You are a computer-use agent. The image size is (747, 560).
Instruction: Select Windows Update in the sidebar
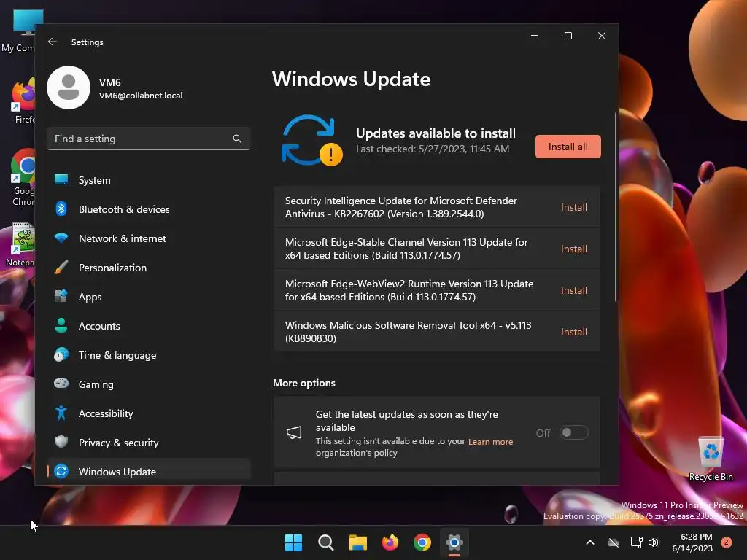[149, 472]
